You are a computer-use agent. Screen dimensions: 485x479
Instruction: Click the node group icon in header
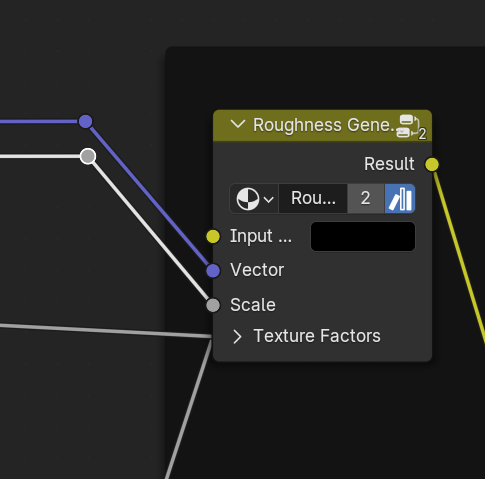point(411,127)
